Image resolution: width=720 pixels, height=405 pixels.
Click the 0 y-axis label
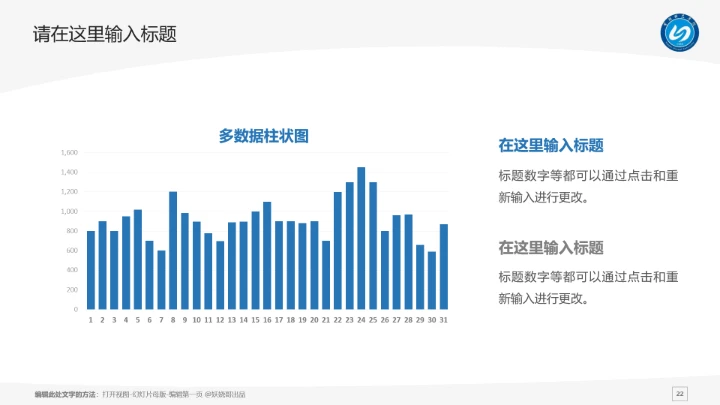(76, 309)
